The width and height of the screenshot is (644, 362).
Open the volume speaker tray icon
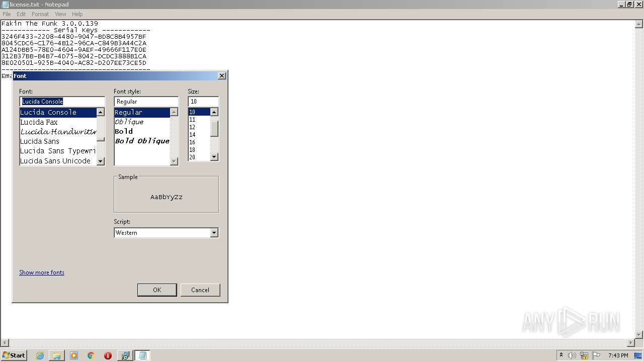572,355
